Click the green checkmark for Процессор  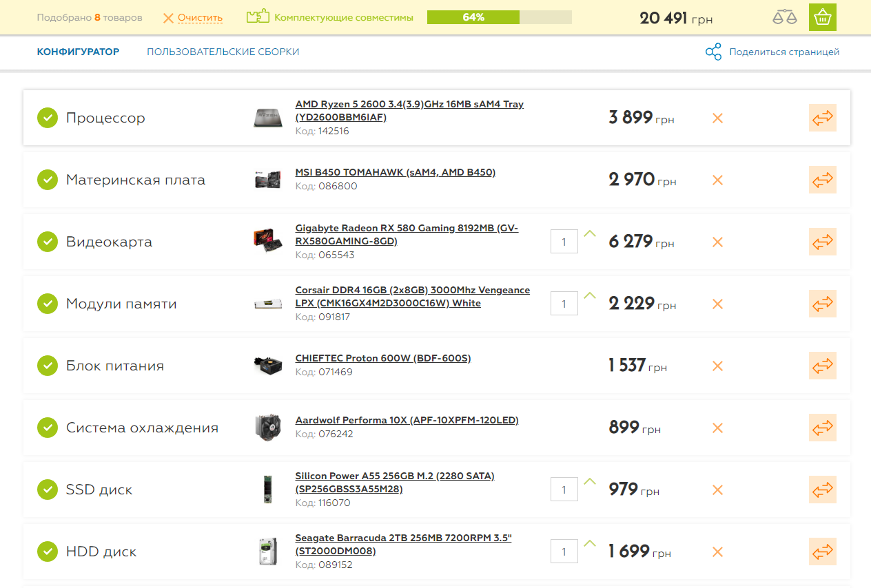(48, 118)
